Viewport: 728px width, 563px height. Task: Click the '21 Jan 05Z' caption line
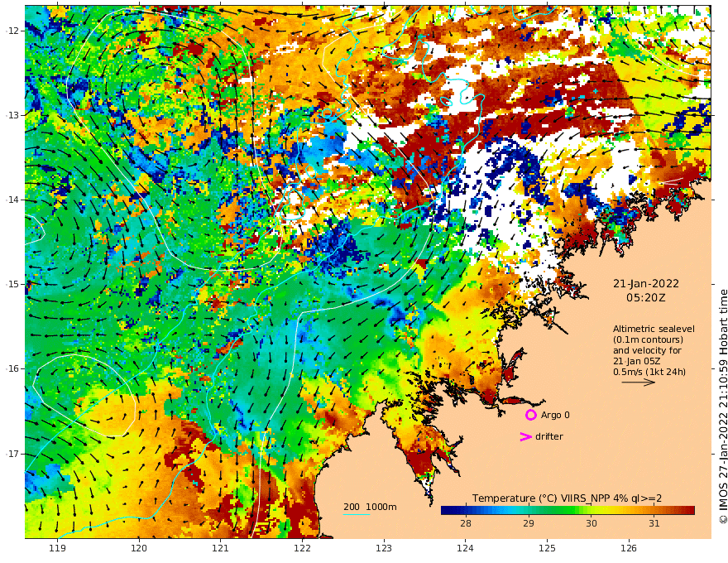click(637, 361)
